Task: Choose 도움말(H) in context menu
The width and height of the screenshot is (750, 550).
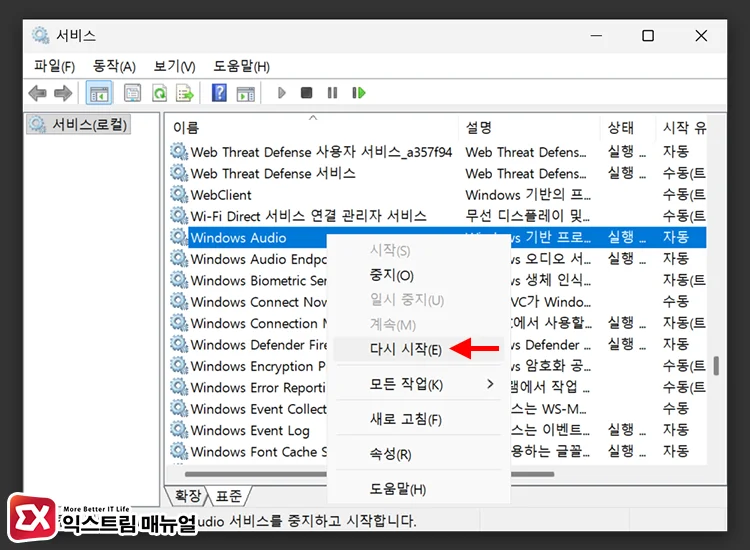Action: tap(397, 489)
